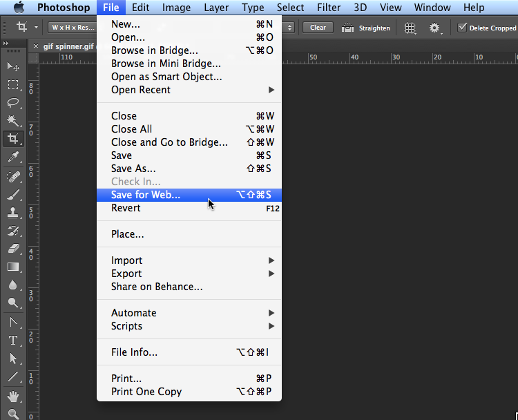The width and height of the screenshot is (518, 420).
Task: Select the Path Selection tool
Action: click(13, 359)
